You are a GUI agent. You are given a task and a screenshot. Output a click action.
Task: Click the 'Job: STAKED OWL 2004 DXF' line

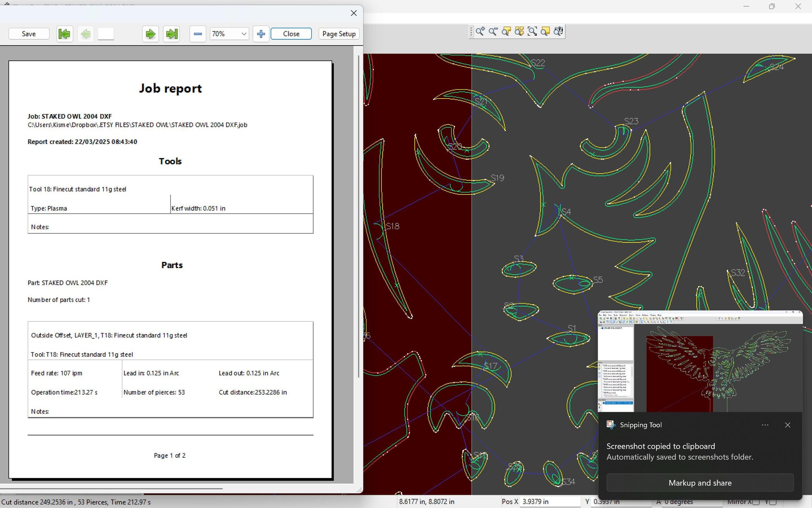coord(70,116)
